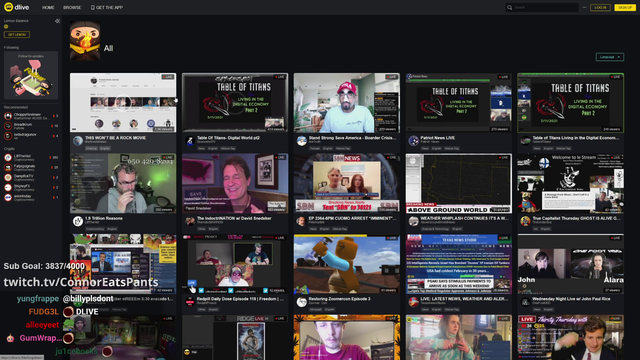This screenshot has height=360, width=640.
Task: Click Table Of Titans- Digital World pt2 title
Action: 228,138
